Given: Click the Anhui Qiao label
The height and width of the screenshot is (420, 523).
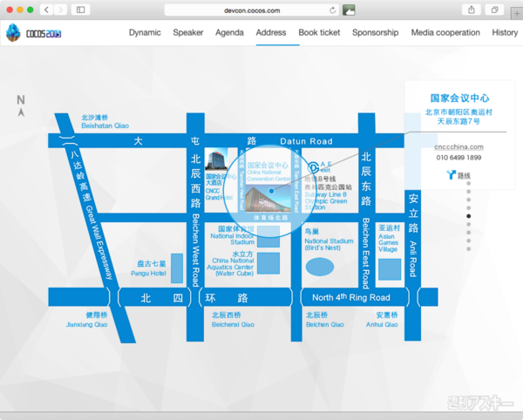Looking at the screenshot, I should [x=382, y=324].
